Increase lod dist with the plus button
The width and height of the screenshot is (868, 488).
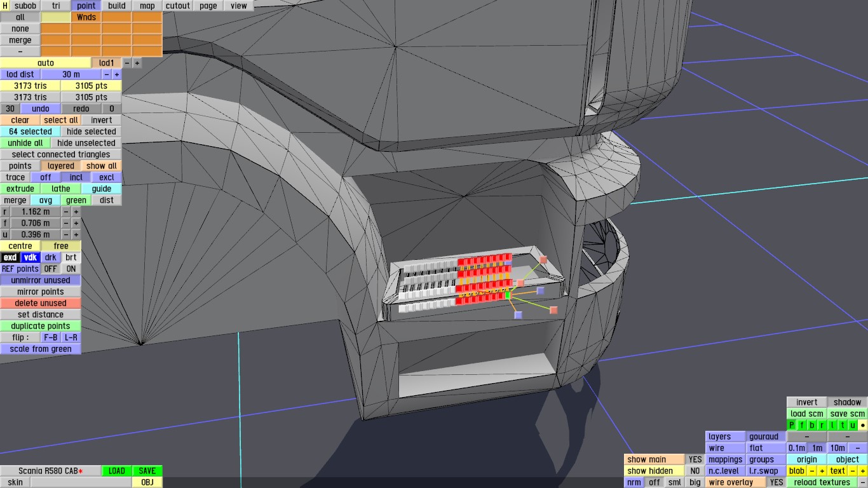[x=117, y=74]
